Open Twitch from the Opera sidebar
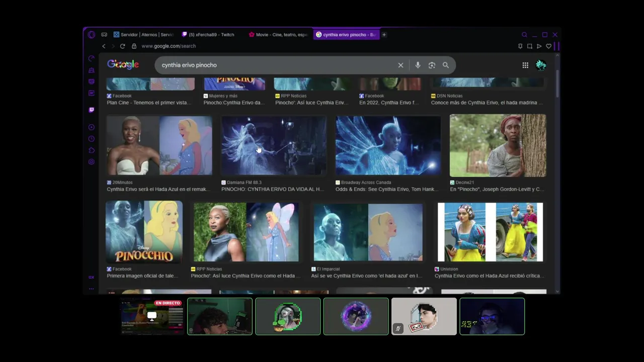Screen dimensions: 644x362 click(91, 110)
